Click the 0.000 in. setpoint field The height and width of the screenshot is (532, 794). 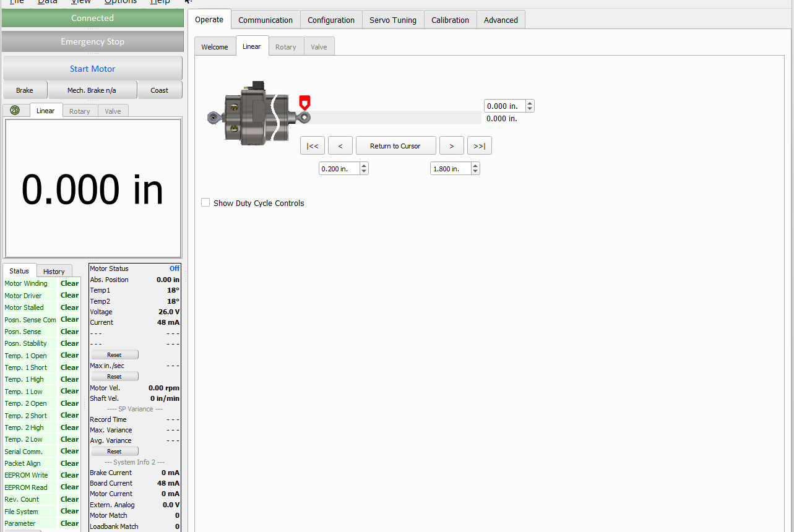(505, 106)
